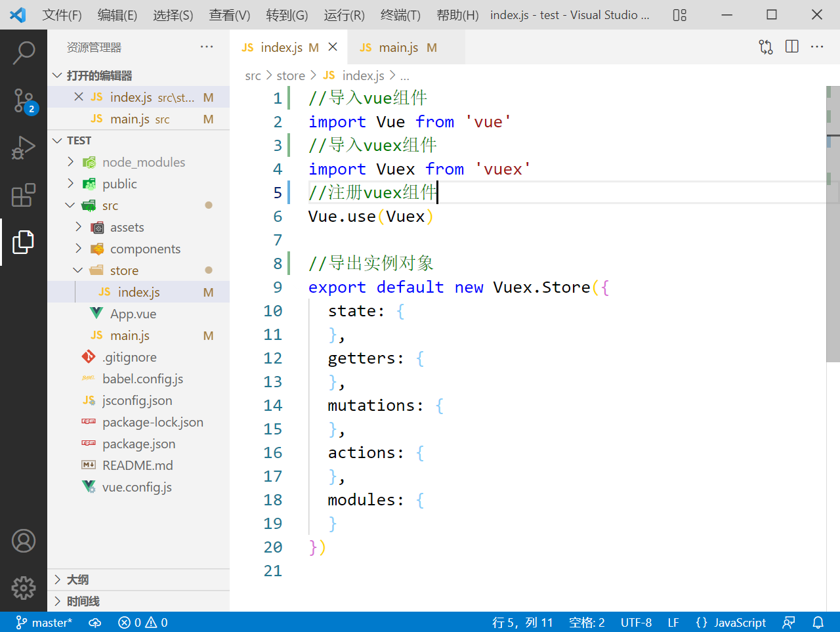Customize layout icon in title bar

pyautogui.click(x=680, y=15)
